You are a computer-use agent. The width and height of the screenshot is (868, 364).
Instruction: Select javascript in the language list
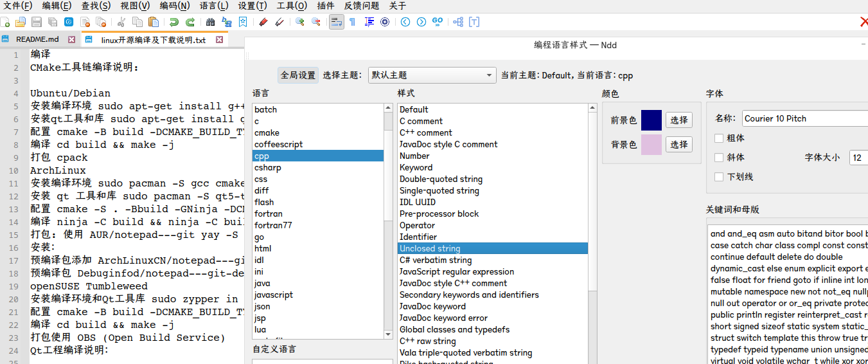click(318, 295)
